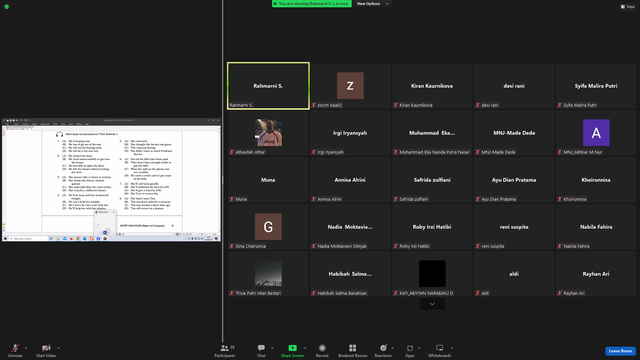The height and width of the screenshot is (360, 640).
Task: Select Trisia Putri Intan Bestari photo tile
Action: [268, 273]
